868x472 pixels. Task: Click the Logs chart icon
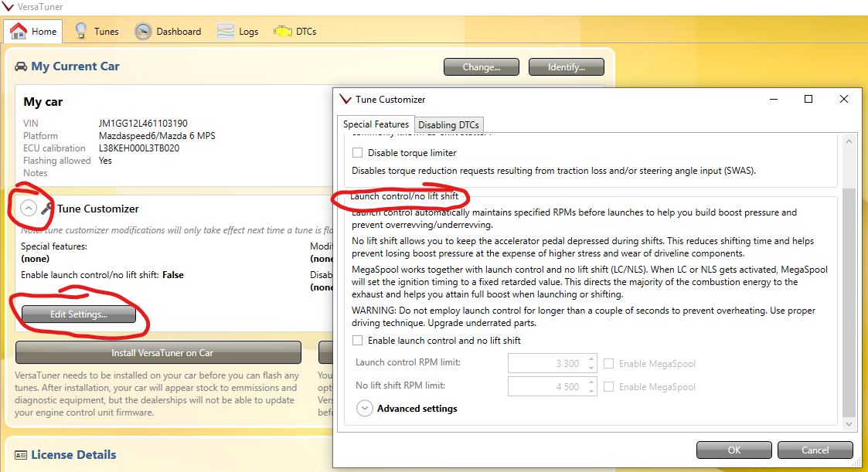click(x=225, y=31)
